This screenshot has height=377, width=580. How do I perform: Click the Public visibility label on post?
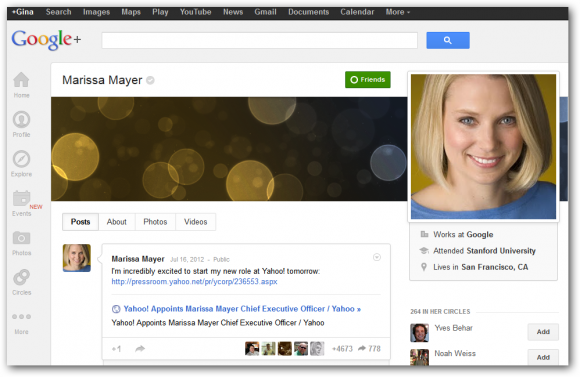pyautogui.click(x=221, y=259)
